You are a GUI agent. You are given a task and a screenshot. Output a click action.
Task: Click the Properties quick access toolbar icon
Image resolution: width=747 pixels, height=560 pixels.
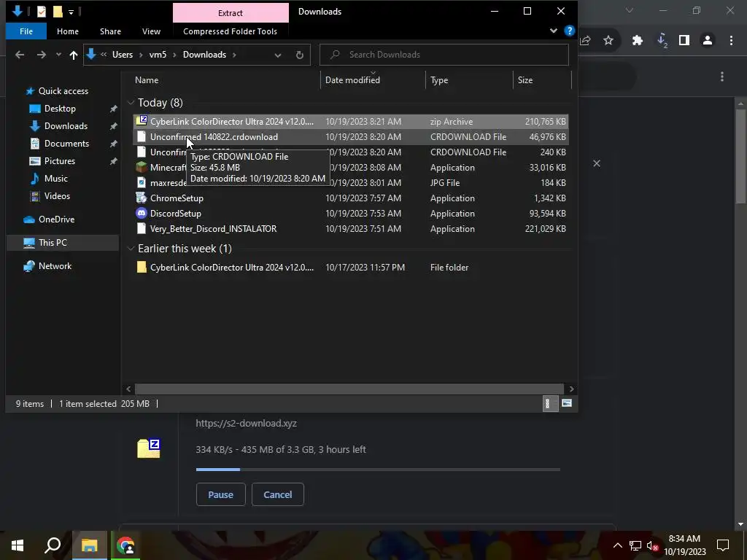pos(42,12)
